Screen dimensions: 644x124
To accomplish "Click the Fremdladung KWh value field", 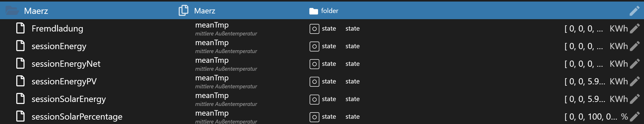I will click(x=583, y=28).
